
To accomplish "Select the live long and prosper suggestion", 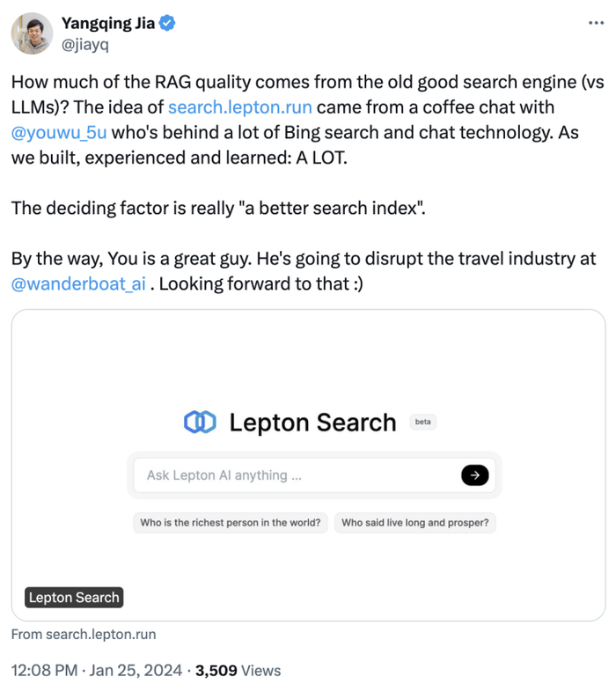I will pos(415,523).
